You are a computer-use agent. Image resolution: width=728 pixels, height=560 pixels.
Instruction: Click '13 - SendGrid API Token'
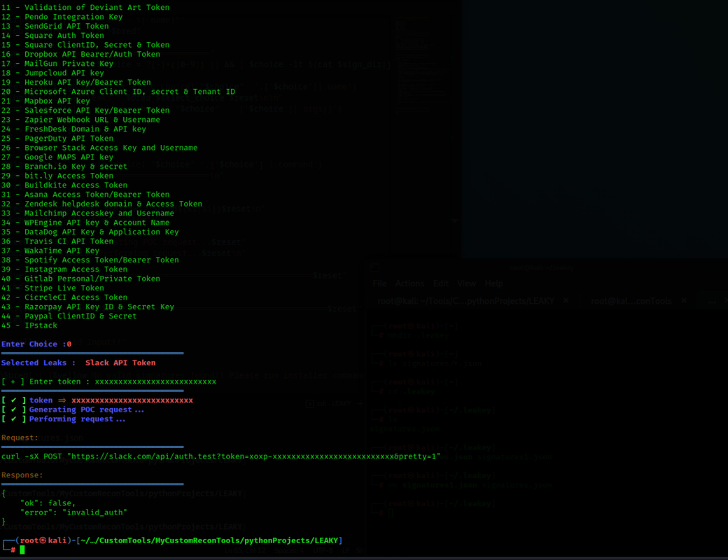[x=55, y=26]
